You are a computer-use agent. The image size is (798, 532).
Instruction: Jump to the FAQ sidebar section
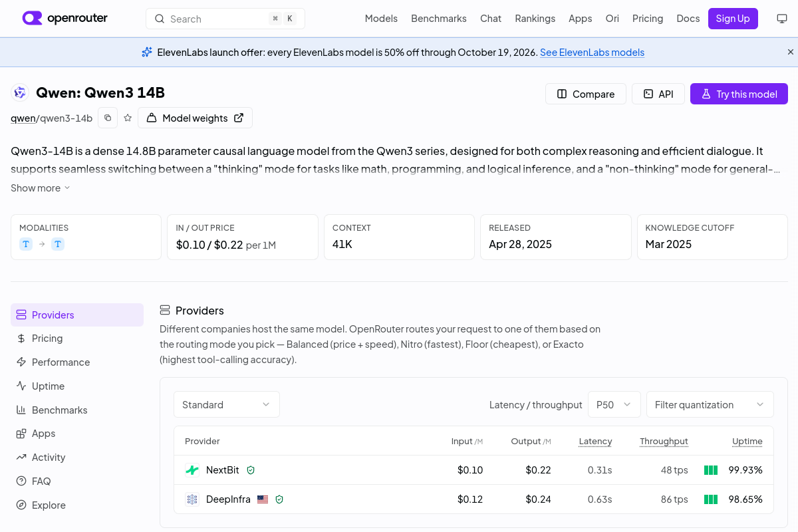point(77,481)
